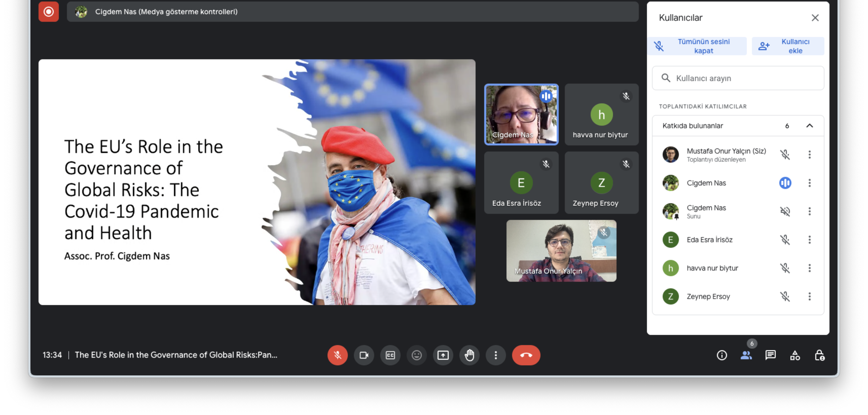Viewport: 868px width, 415px height.
Task: Click the present screen icon
Action: 443,355
